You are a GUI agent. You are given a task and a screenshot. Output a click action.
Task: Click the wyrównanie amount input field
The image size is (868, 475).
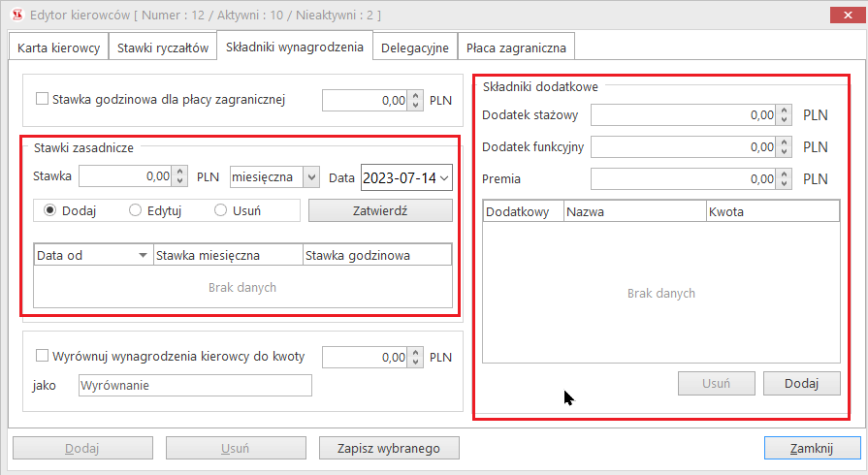[365, 358]
